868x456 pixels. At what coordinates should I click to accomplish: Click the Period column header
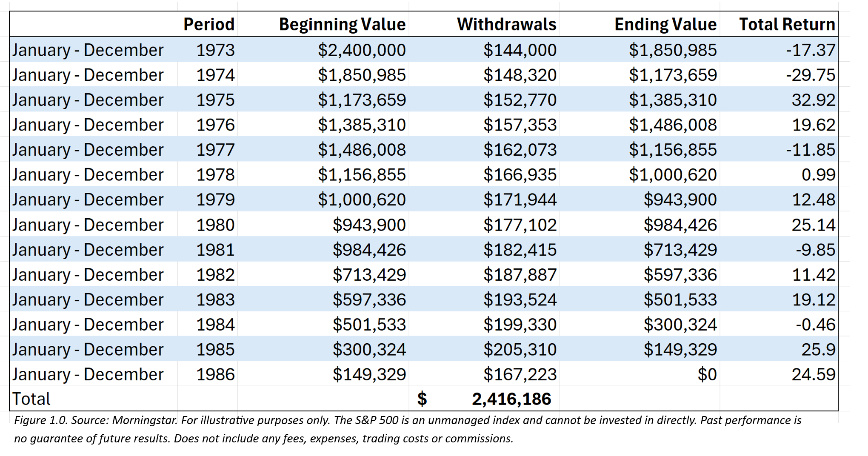tap(208, 24)
